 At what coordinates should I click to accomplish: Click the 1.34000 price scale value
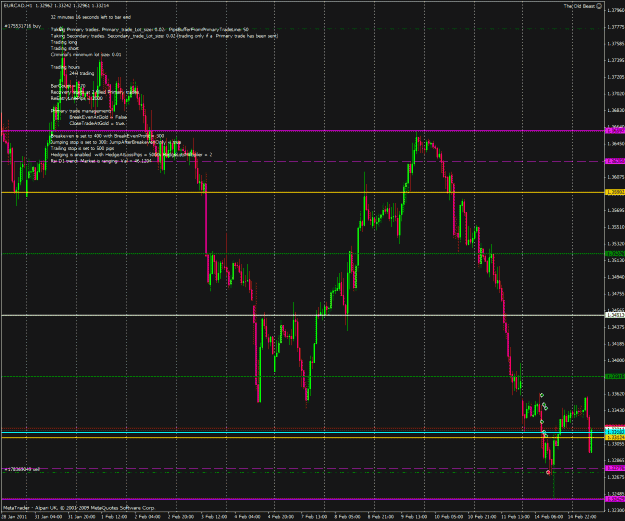tap(616, 360)
